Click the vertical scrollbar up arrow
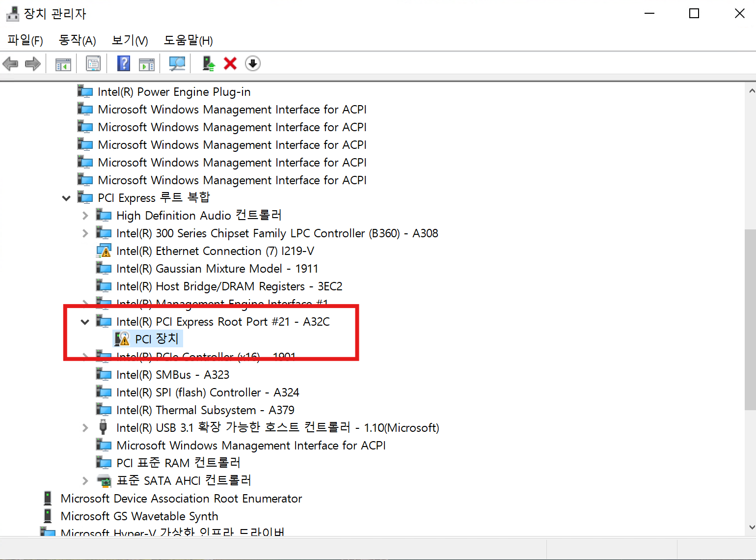The width and height of the screenshot is (756, 560). tap(751, 91)
